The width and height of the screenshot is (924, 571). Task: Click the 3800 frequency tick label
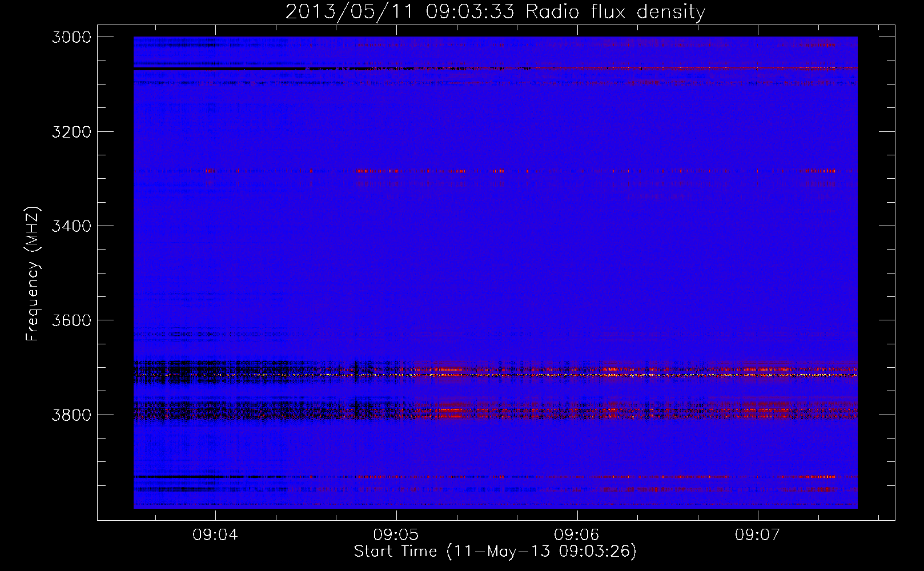(x=71, y=415)
